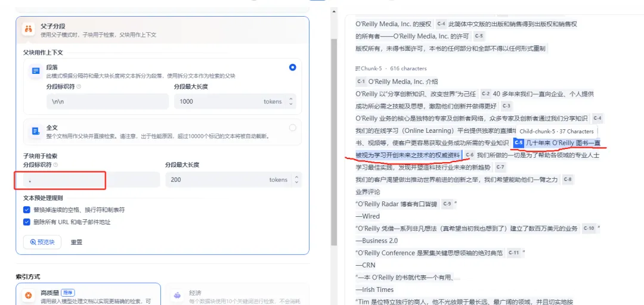
Task: Click the stepper on 200 tokens field
Action: (296, 180)
